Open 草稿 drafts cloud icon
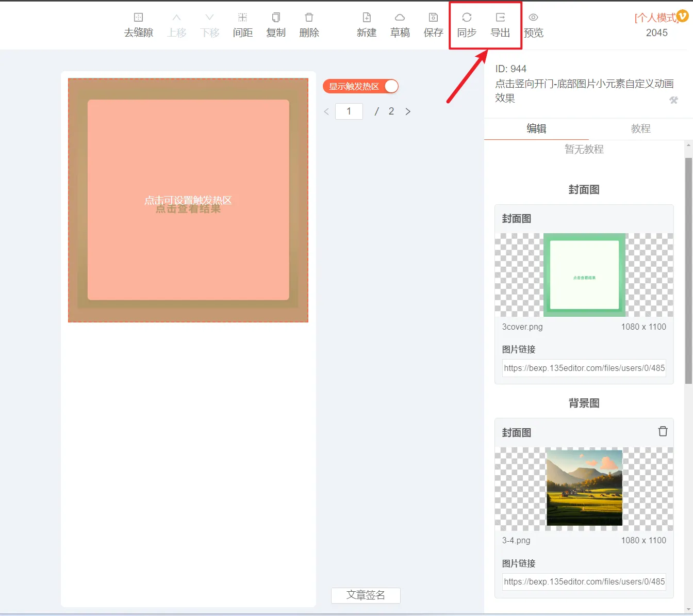Viewport: 693px width, 616px height. [400, 17]
